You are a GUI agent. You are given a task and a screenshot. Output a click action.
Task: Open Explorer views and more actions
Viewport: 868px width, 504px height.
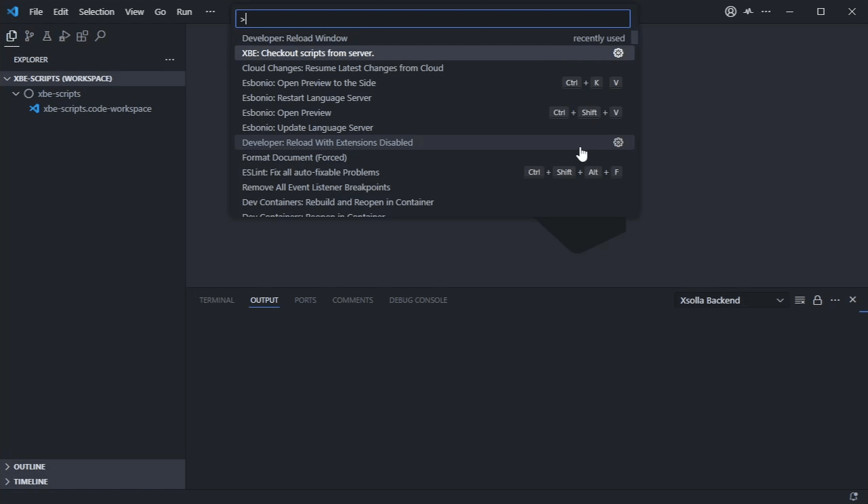169,60
